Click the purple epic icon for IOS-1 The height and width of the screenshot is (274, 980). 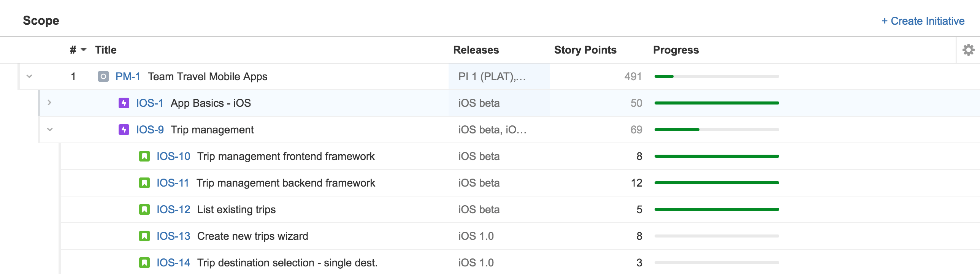[124, 103]
